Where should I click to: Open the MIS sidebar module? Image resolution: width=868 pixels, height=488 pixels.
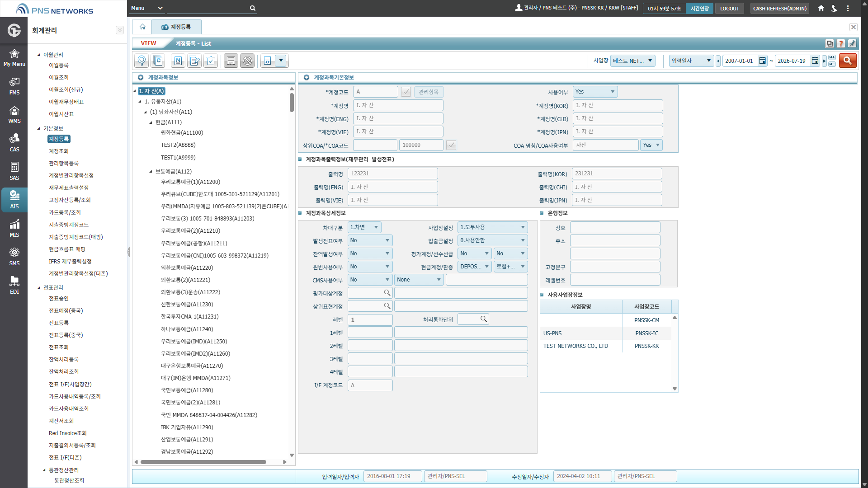(14, 228)
